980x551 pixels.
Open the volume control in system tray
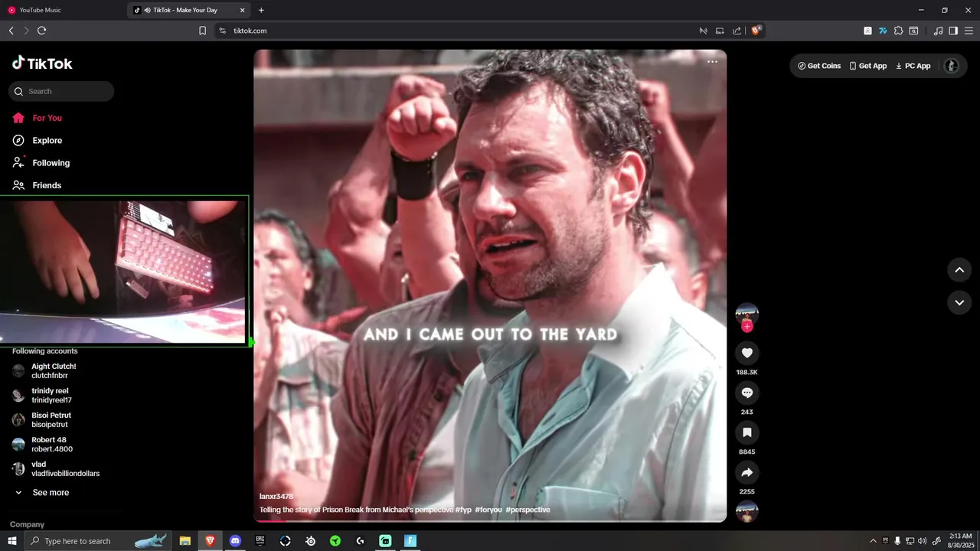click(x=922, y=541)
